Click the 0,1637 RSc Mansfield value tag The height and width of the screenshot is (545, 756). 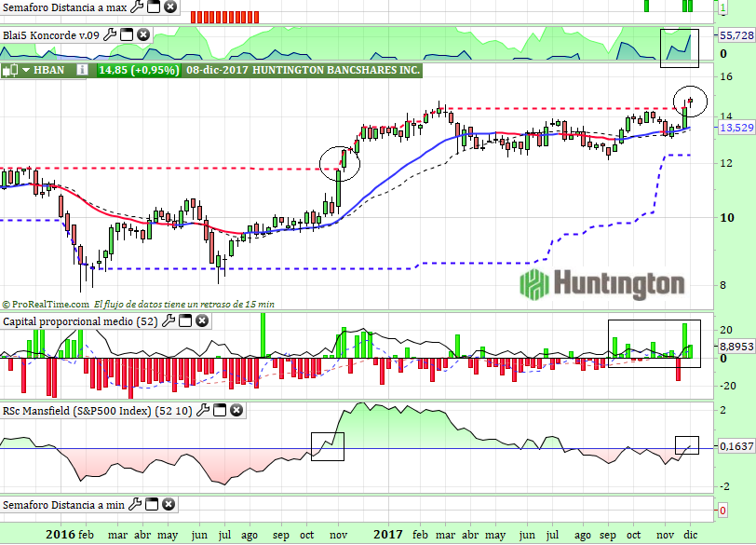(736, 446)
